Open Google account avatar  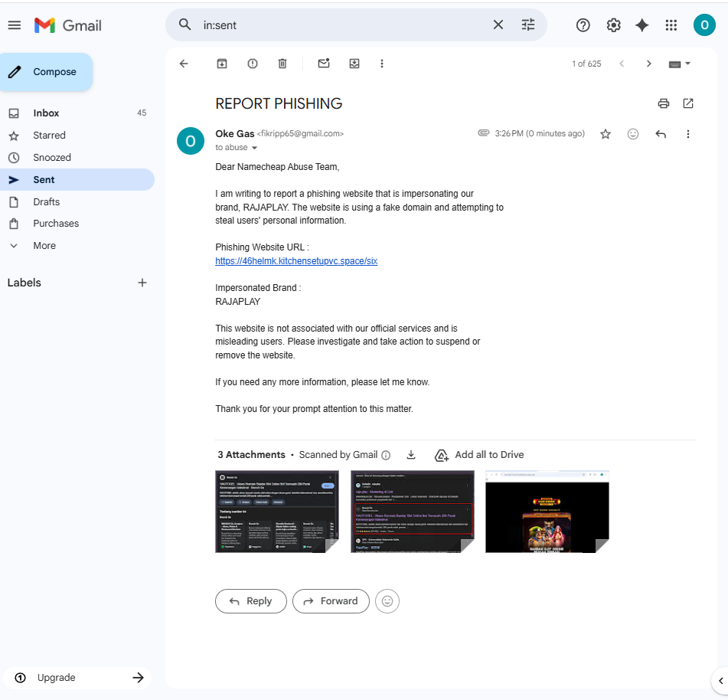704,25
